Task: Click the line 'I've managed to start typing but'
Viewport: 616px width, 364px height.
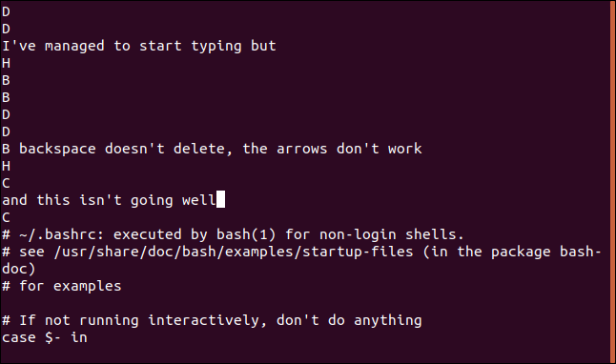Action: (x=139, y=46)
